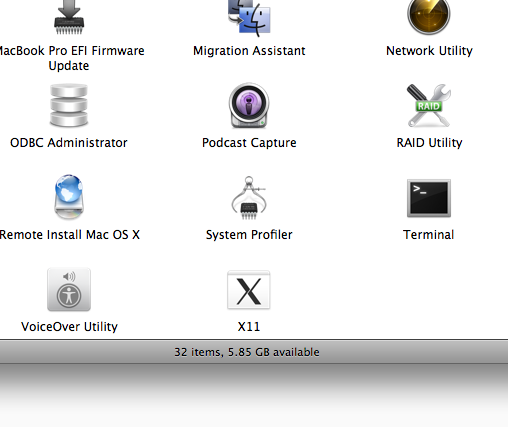Screen dimensions: 508x427
Task: Click the "System Profiler" label text
Action: [249, 235]
